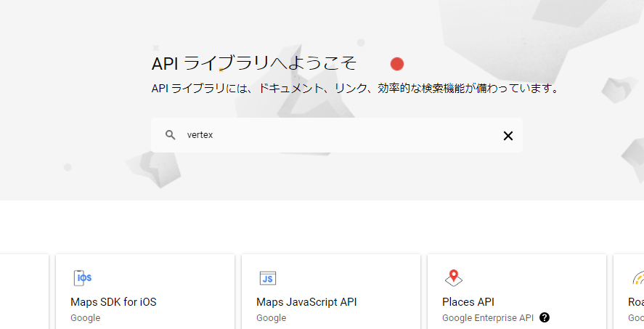Click the magnifier search icon
The width and height of the screenshot is (644, 329).
pos(171,134)
